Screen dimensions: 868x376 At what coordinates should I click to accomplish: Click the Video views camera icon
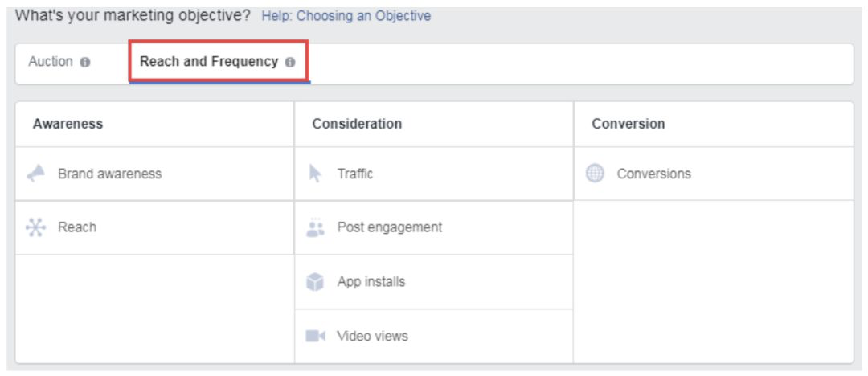(x=316, y=336)
